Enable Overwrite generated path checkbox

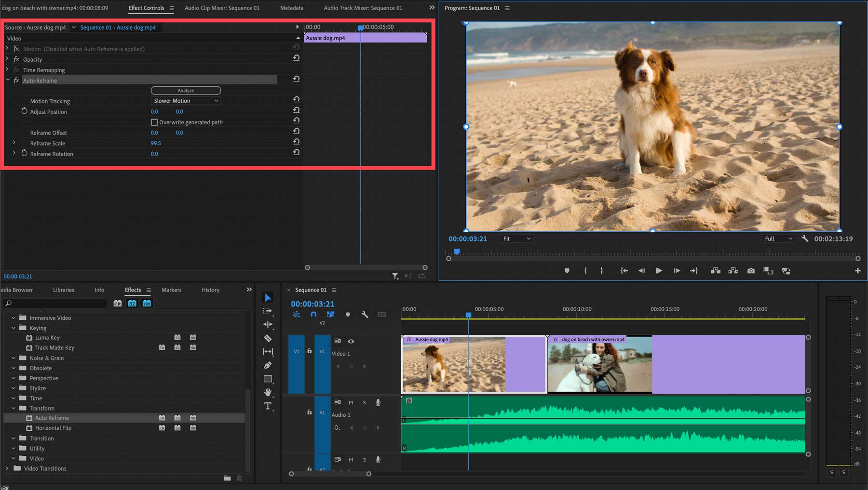coord(154,122)
